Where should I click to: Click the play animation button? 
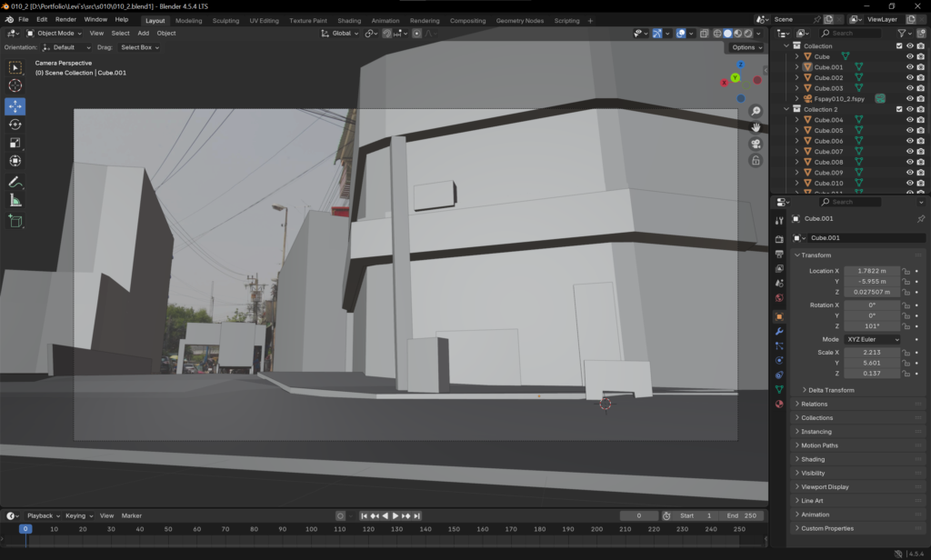395,515
